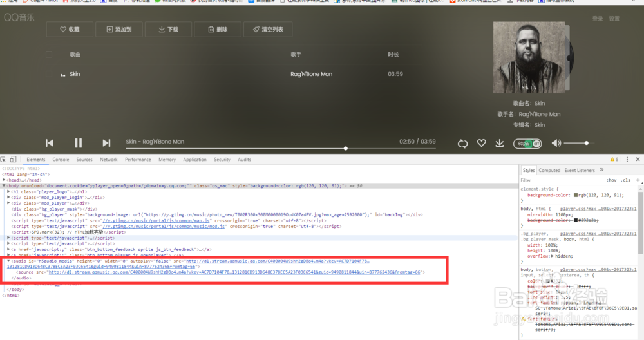644x340 pixels.
Task: Open the artist Rag'N'Bone Man link
Action: (311, 74)
